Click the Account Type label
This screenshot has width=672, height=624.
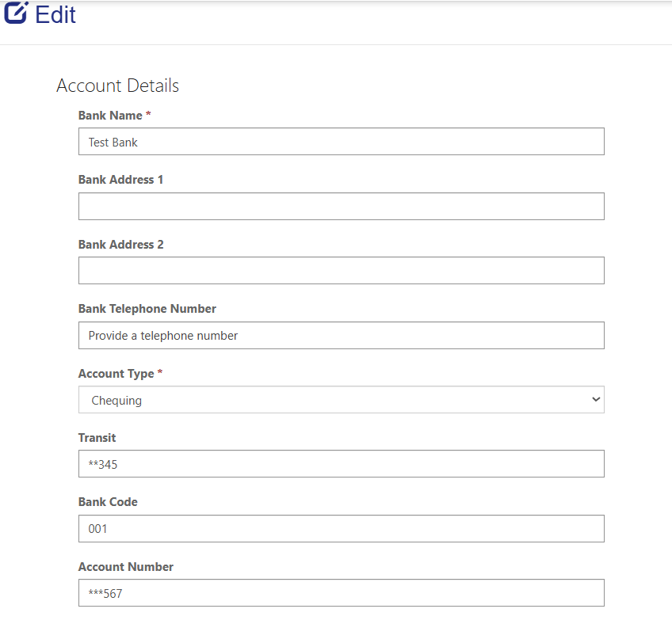116,374
